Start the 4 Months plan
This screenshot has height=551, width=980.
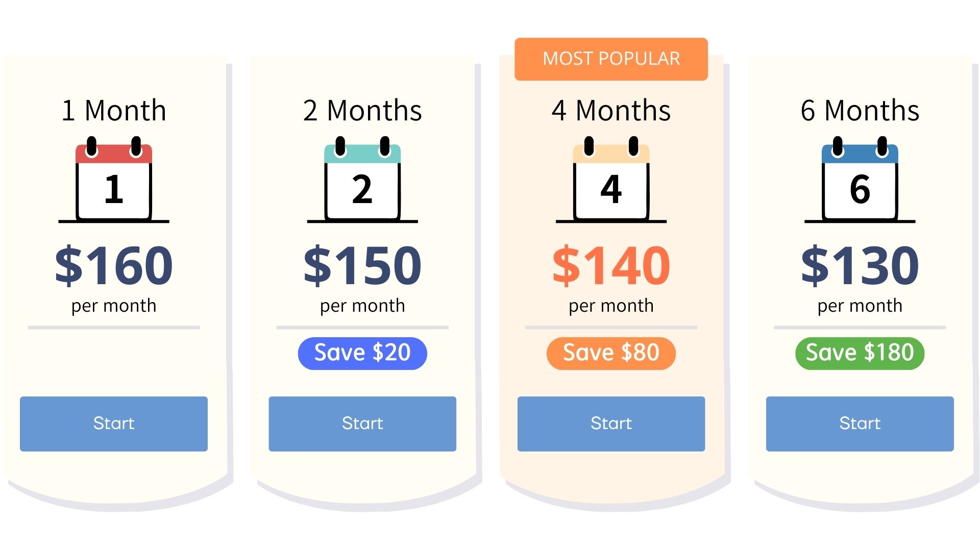[611, 423]
